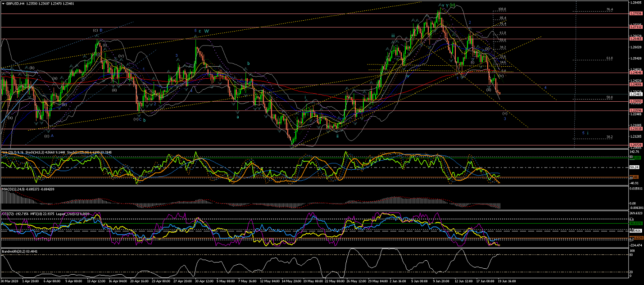Click the 1.28435 top price axis value
Viewport: 644px width, 285px height.
click(635, 2)
